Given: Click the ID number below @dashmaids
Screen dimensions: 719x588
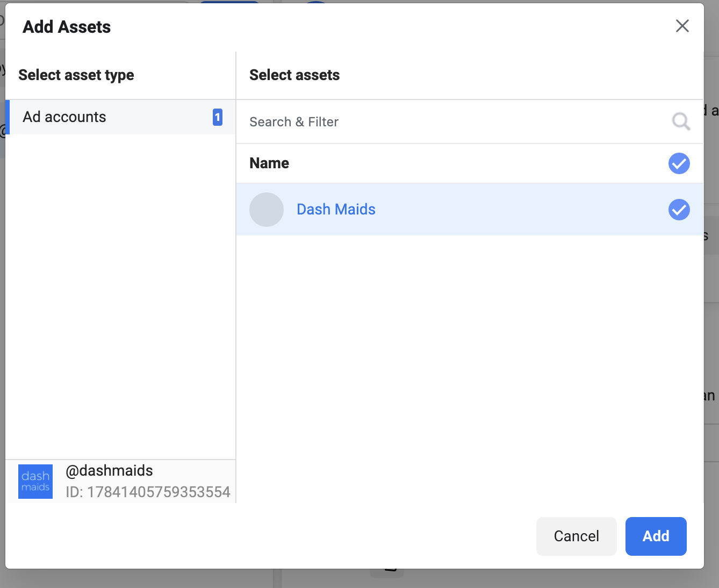Looking at the screenshot, I should click(148, 492).
